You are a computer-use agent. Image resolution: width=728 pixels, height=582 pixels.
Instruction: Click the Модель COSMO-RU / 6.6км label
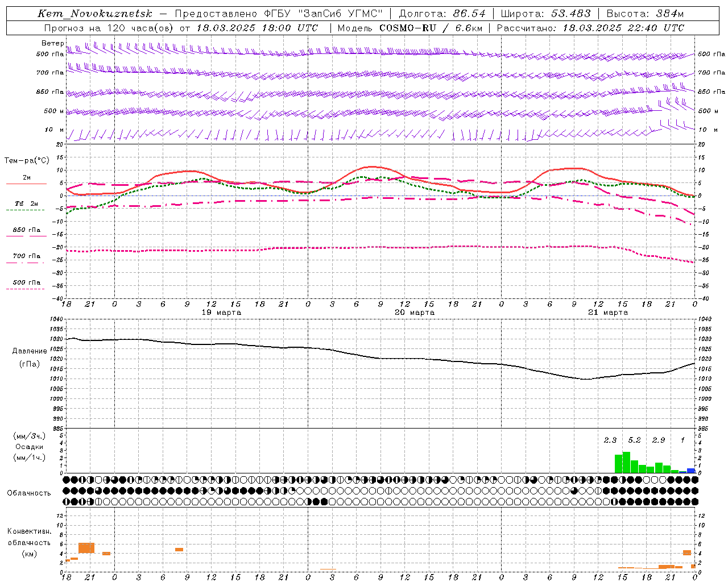pyautogui.click(x=409, y=28)
